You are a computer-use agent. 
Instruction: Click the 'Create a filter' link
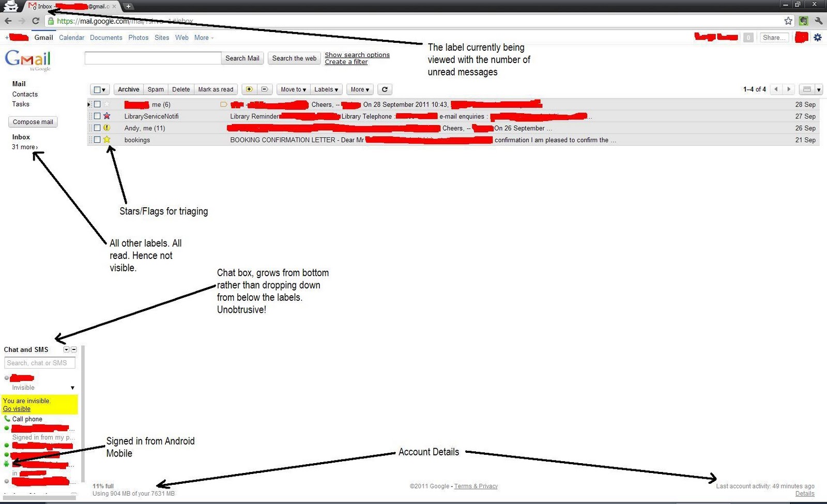point(346,62)
